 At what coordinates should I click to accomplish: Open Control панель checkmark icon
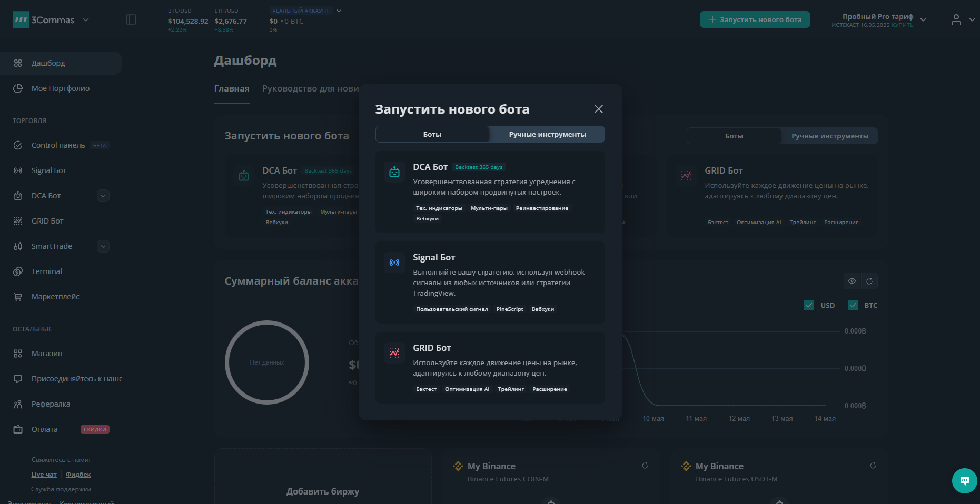[18, 145]
